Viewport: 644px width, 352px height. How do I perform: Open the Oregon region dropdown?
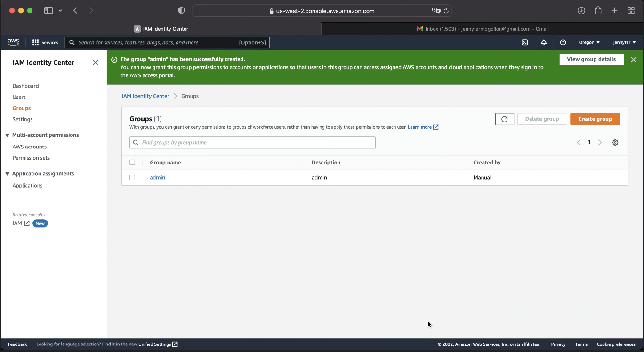(x=589, y=42)
